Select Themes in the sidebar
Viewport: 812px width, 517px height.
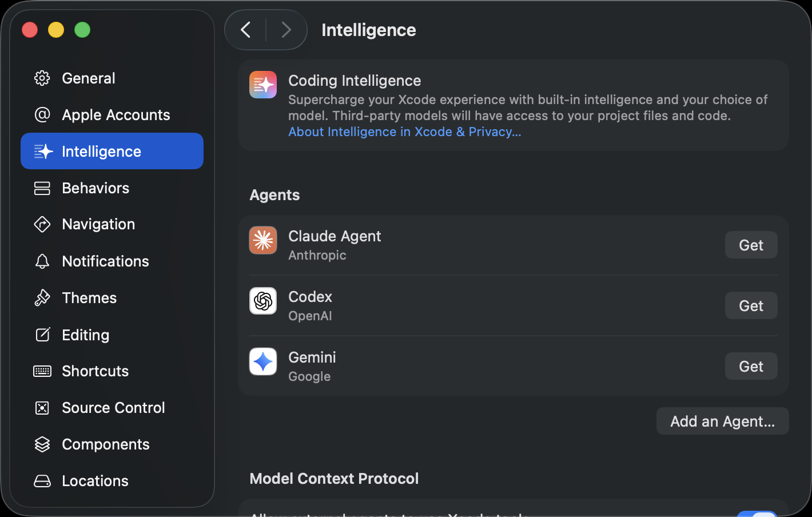coord(112,297)
